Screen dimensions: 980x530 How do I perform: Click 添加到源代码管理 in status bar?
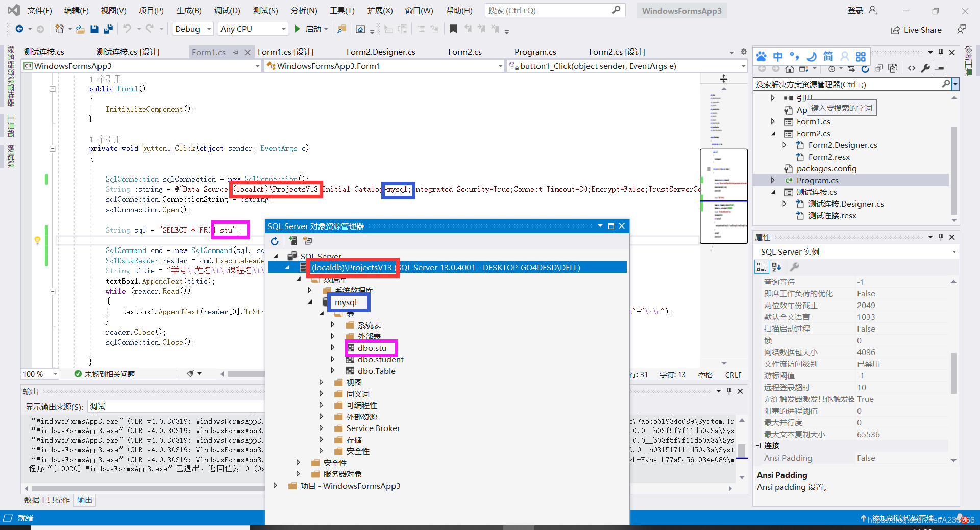tap(902, 518)
